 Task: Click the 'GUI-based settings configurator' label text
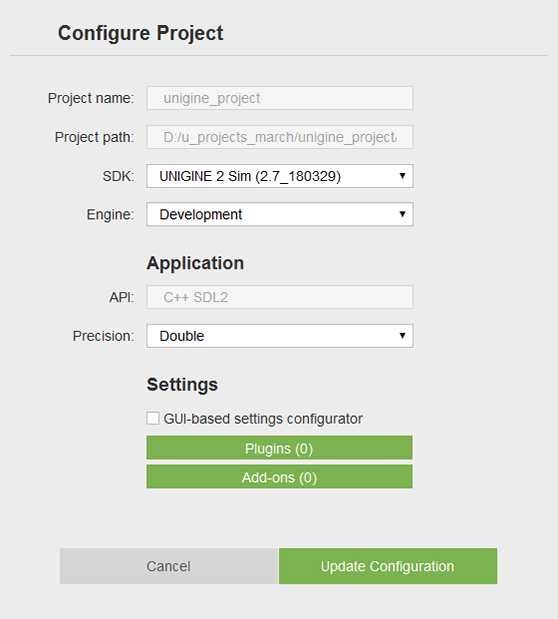coord(263,419)
